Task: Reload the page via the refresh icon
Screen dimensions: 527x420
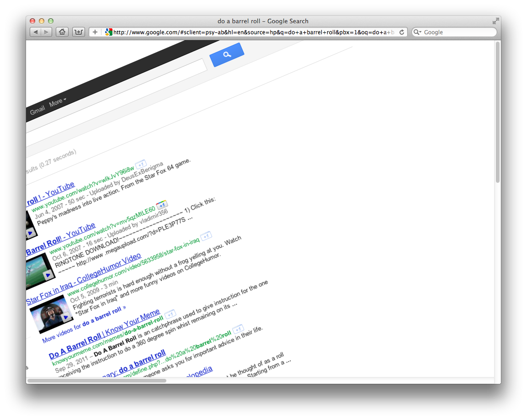Action: tap(402, 32)
